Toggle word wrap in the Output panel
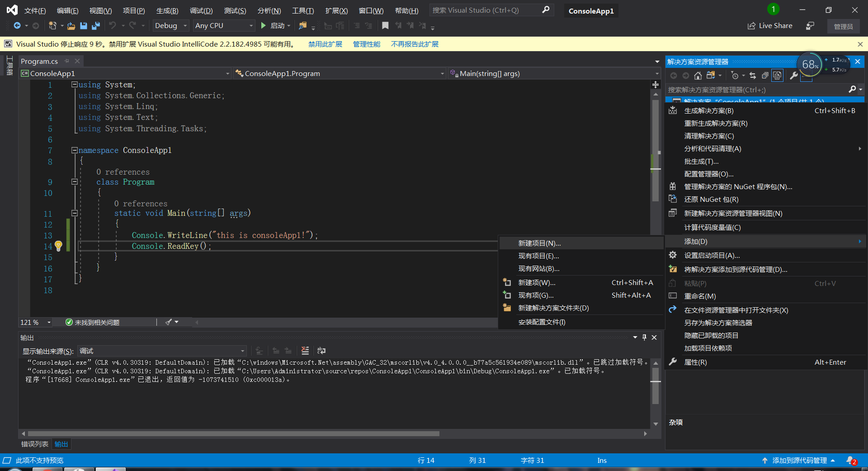868x471 pixels. [x=321, y=351]
